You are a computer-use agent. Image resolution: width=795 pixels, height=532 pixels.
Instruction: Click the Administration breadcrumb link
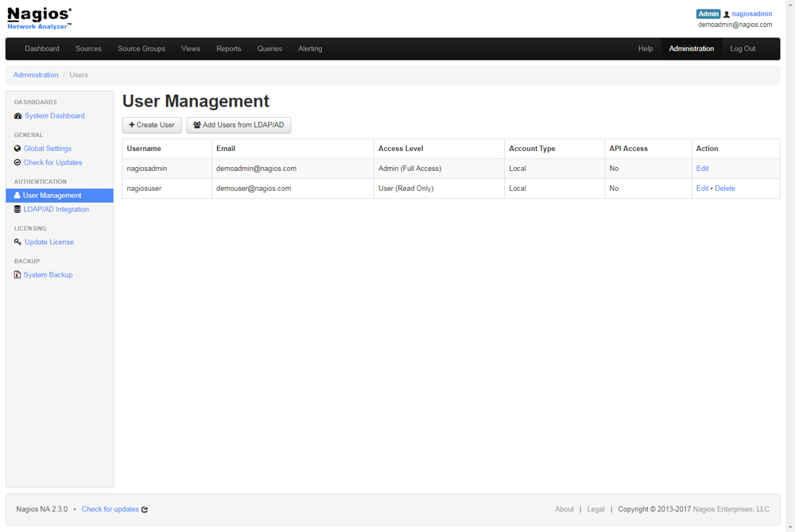[36, 75]
